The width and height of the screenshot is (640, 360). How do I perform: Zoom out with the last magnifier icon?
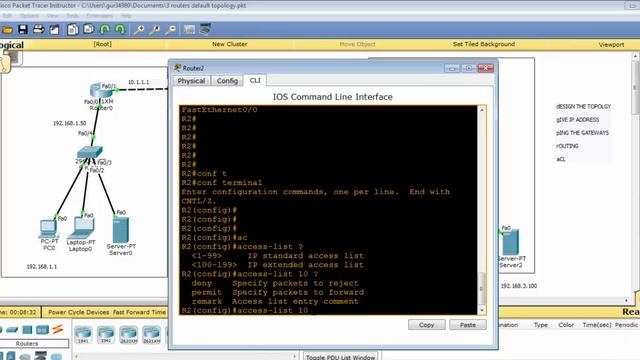point(171,29)
